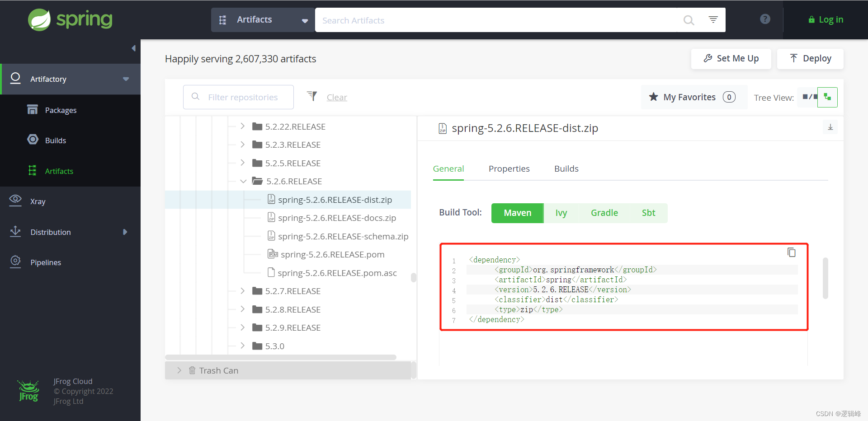Click the zip icon beside the artifact title
Image resolution: width=868 pixels, height=421 pixels.
[443, 129]
